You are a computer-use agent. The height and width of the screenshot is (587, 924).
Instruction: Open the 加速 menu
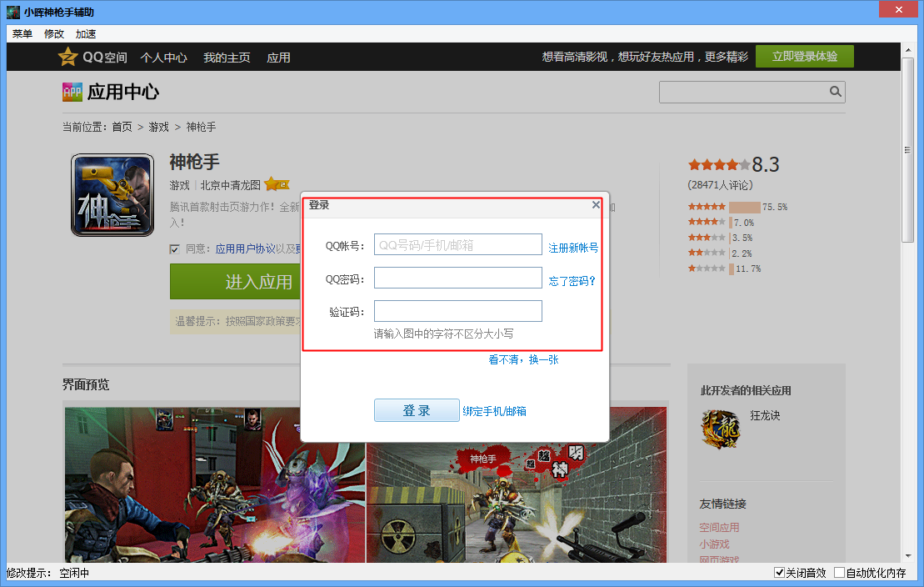click(86, 33)
